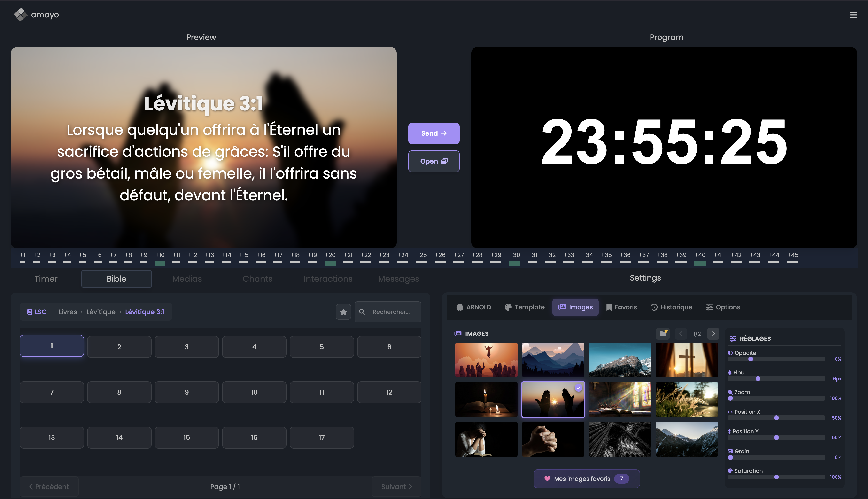Click Lévitique in the breadcrumb path
This screenshot has height=499, width=868.
pos(101,312)
